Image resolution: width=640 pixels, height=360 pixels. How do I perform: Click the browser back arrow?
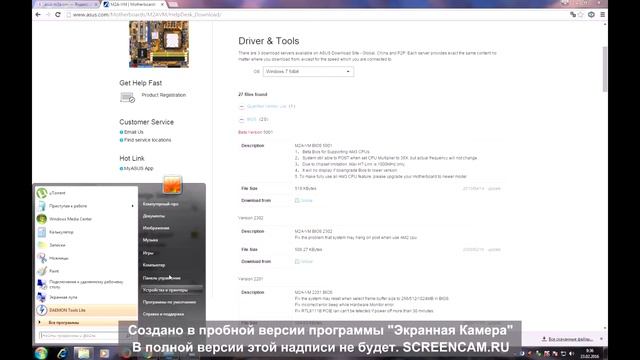click(38, 15)
